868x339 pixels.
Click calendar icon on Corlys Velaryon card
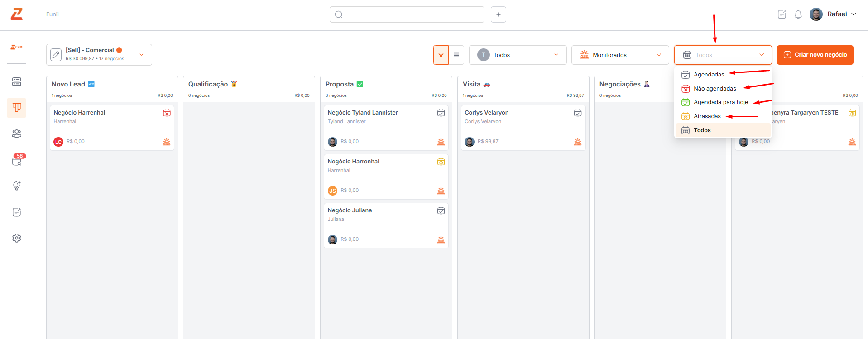point(578,113)
